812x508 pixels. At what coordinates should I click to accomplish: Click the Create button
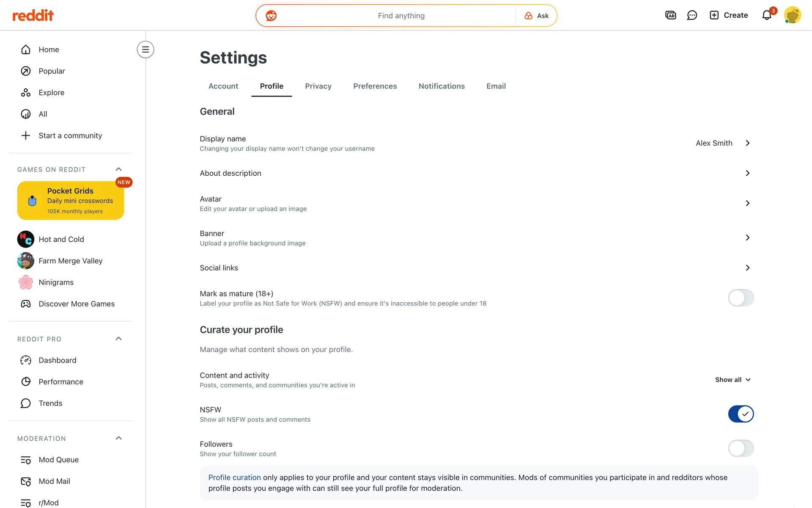pos(729,15)
